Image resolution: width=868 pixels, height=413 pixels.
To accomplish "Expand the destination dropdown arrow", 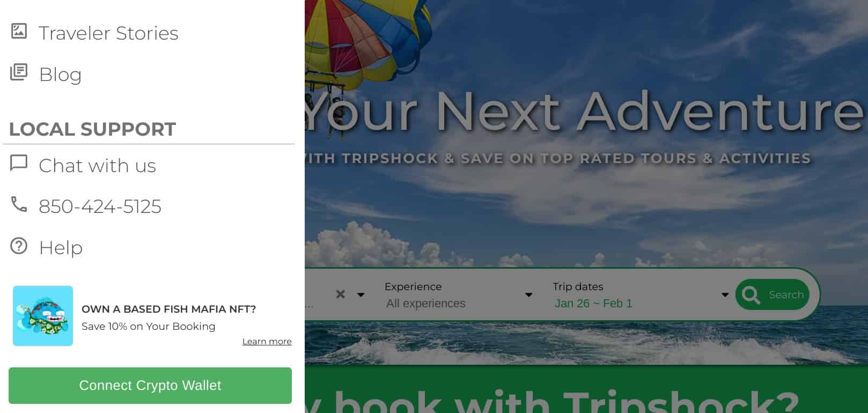I will click(361, 294).
